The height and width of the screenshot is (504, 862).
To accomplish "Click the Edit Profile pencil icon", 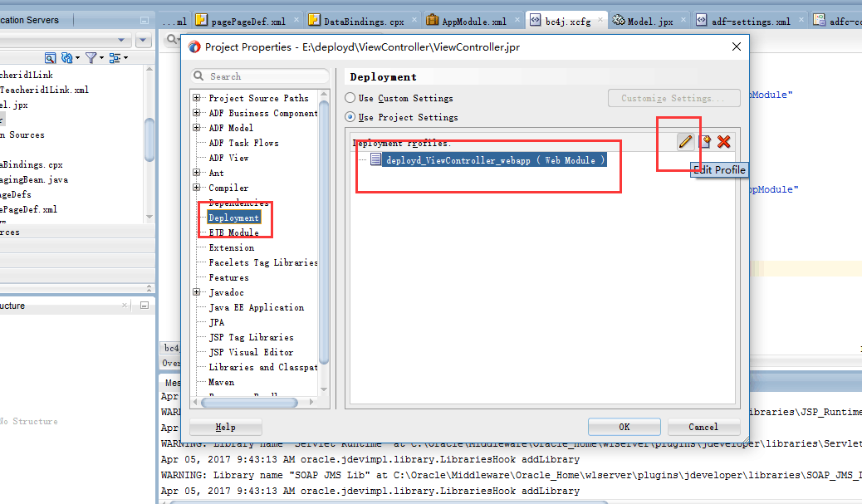I will 685,142.
